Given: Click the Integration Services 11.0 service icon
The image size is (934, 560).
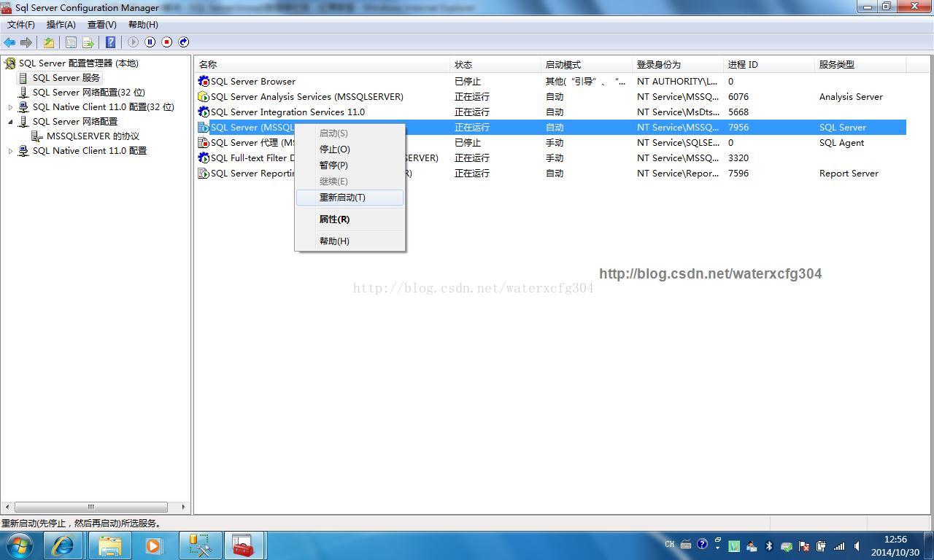Looking at the screenshot, I should coord(204,112).
